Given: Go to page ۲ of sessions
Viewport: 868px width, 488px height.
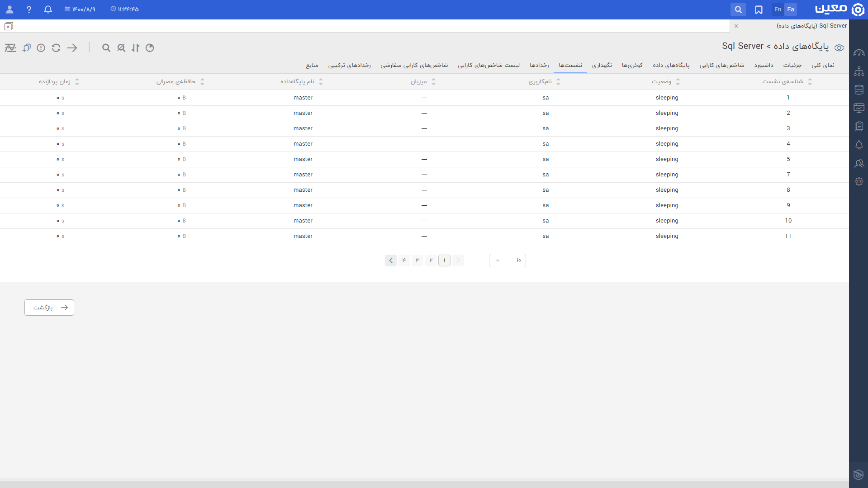Looking at the screenshot, I should click(431, 261).
